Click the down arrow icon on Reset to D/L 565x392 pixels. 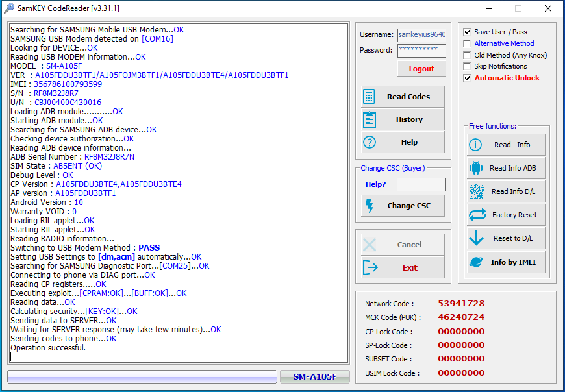click(477, 238)
